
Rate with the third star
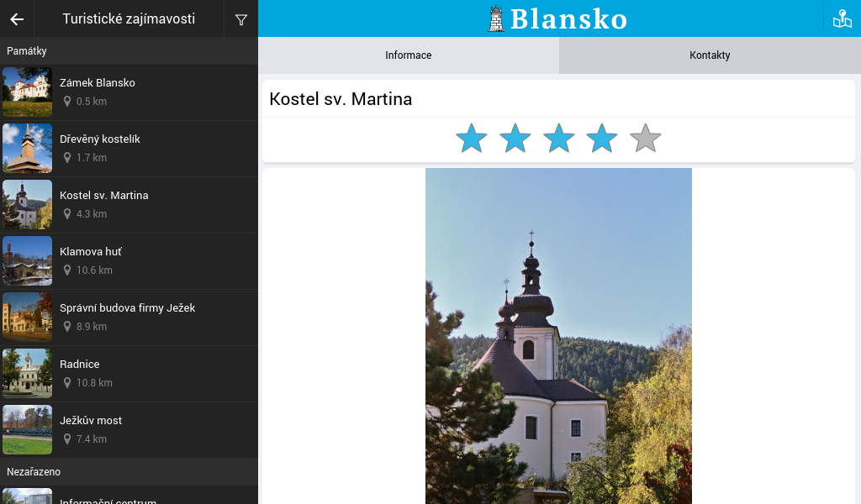tap(558, 138)
